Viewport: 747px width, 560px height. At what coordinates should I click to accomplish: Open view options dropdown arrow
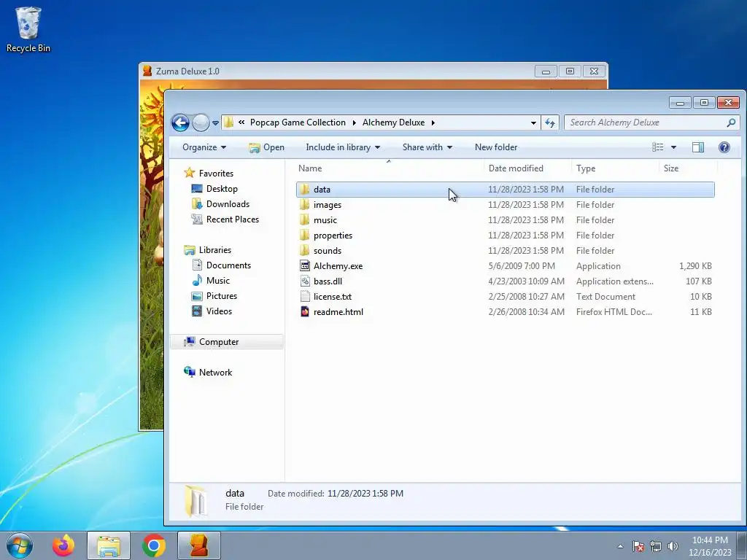tap(673, 147)
